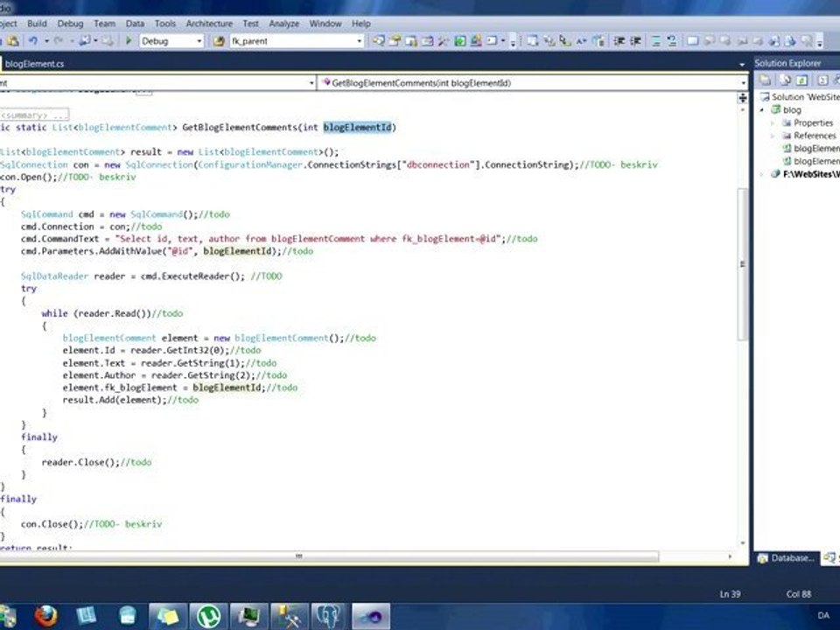Increase line indent toolbar icon
The image size is (840, 630).
click(635, 41)
